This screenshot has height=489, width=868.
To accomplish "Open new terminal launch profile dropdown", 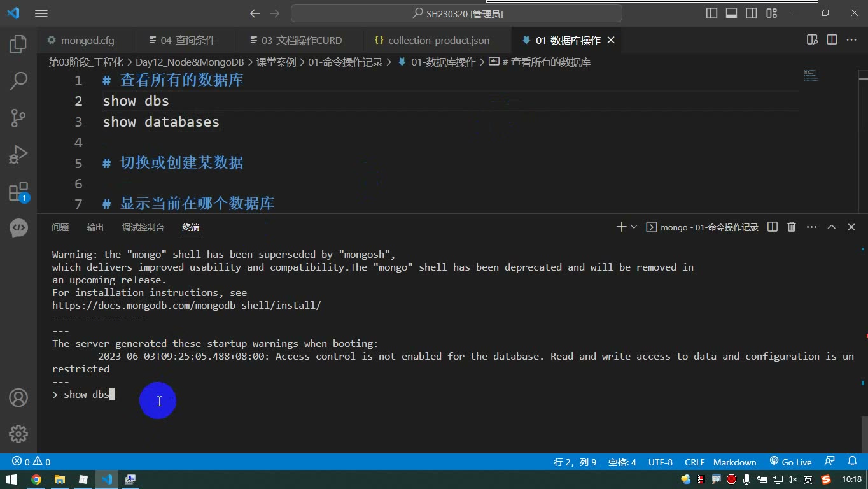I will pos(634,227).
